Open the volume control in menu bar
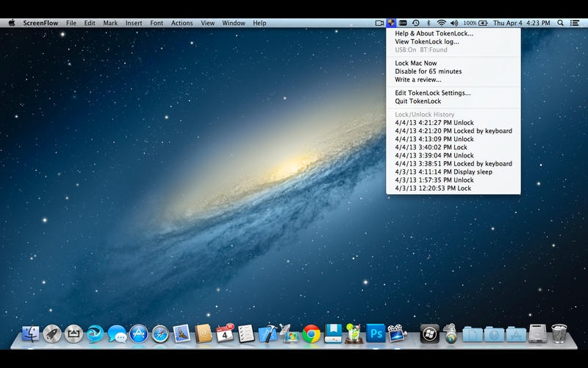The height and width of the screenshot is (368, 588). (453, 23)
